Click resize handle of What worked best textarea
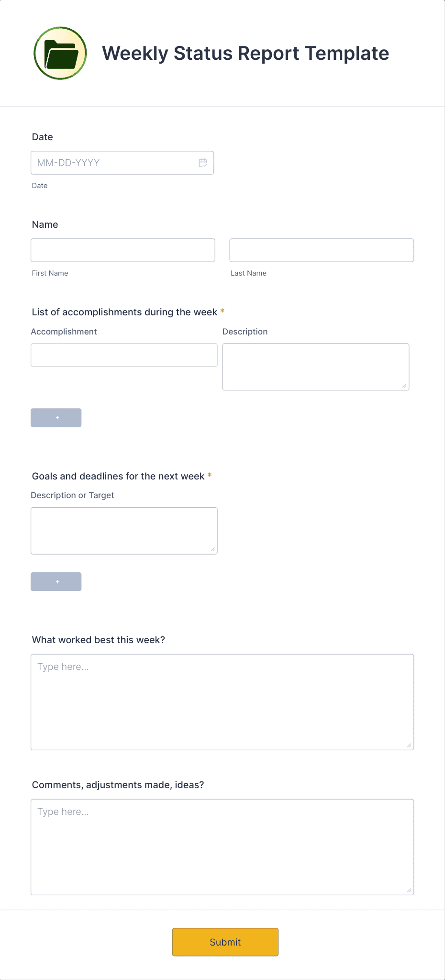The image size is (445, 980). pyautogui.click(x=409, y=745)
